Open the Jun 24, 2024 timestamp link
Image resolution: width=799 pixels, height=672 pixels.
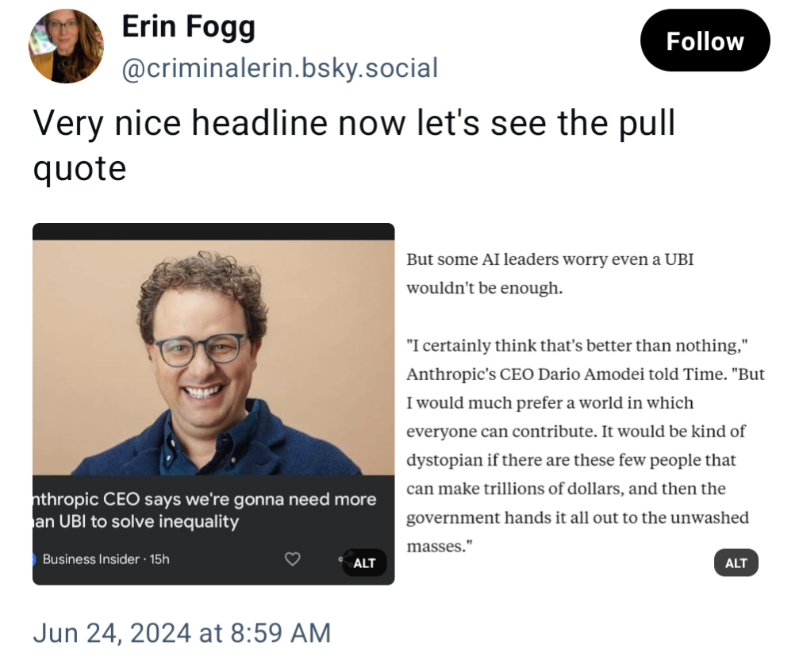pos(182,632)
